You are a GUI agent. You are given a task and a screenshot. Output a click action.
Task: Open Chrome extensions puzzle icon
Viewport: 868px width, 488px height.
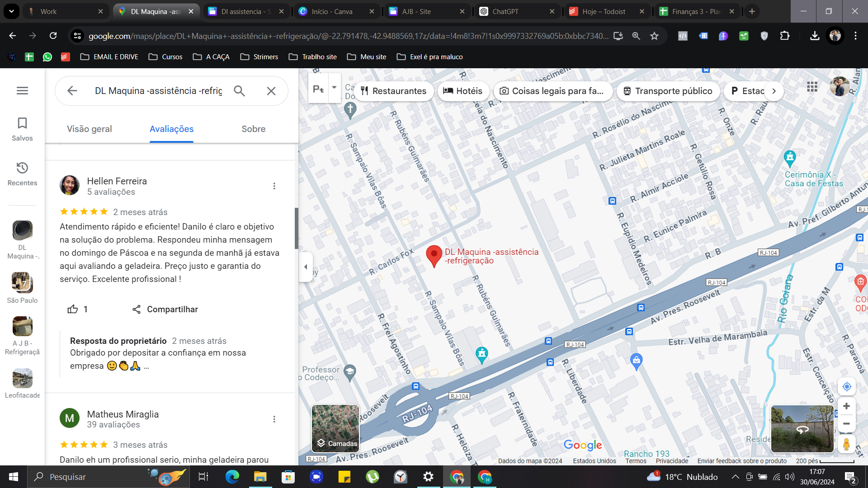[x=785, y=36]
